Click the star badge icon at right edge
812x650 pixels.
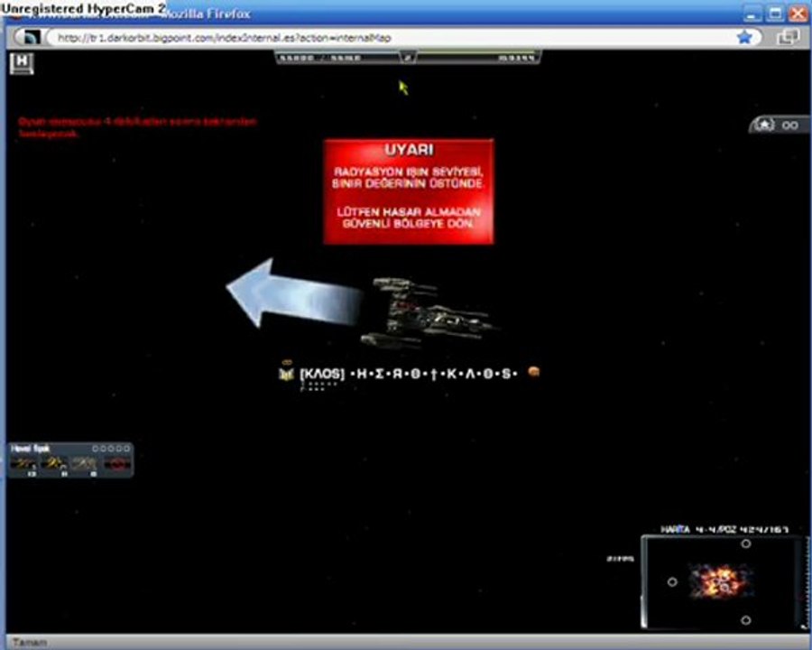click(x=765, y=125)
